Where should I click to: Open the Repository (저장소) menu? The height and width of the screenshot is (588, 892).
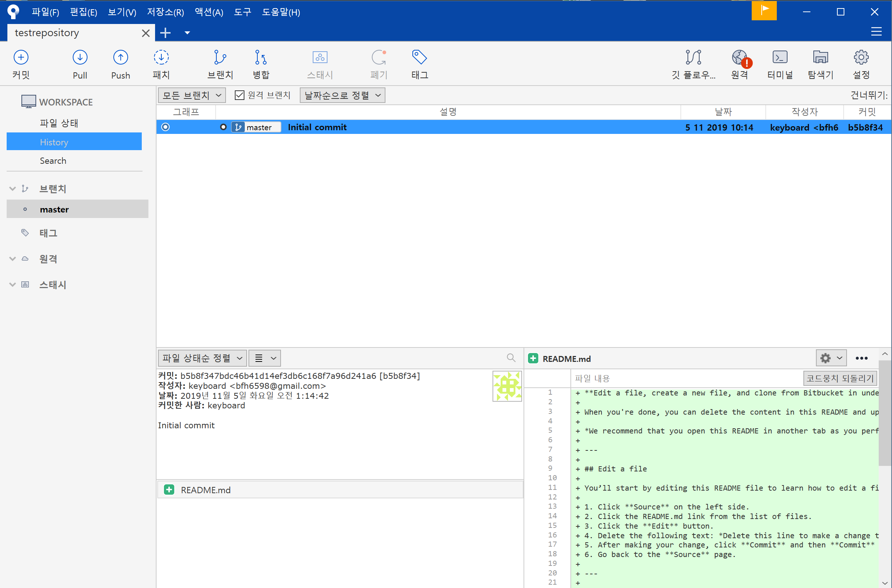(x=165, y=12)
